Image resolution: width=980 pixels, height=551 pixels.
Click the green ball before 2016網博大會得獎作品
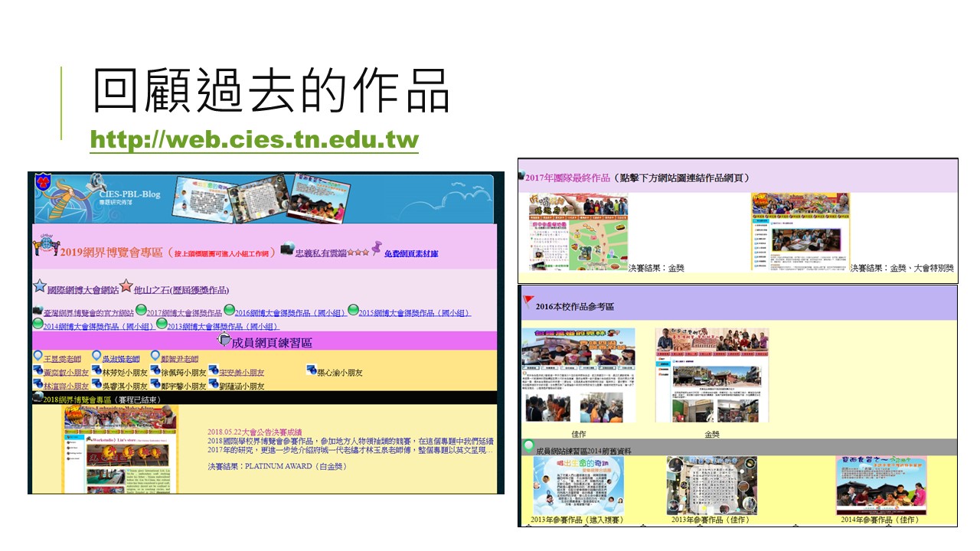[x=229, y=310]
